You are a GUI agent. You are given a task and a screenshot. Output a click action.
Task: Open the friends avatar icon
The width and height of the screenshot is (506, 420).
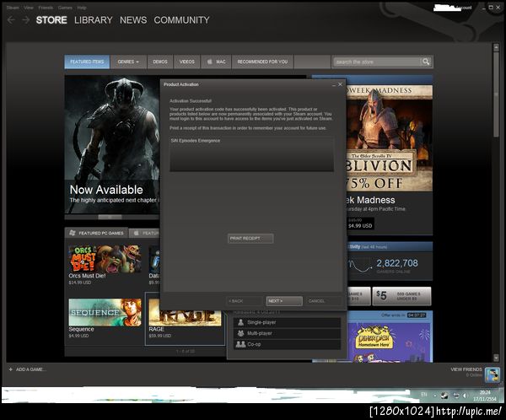(493, 376)
